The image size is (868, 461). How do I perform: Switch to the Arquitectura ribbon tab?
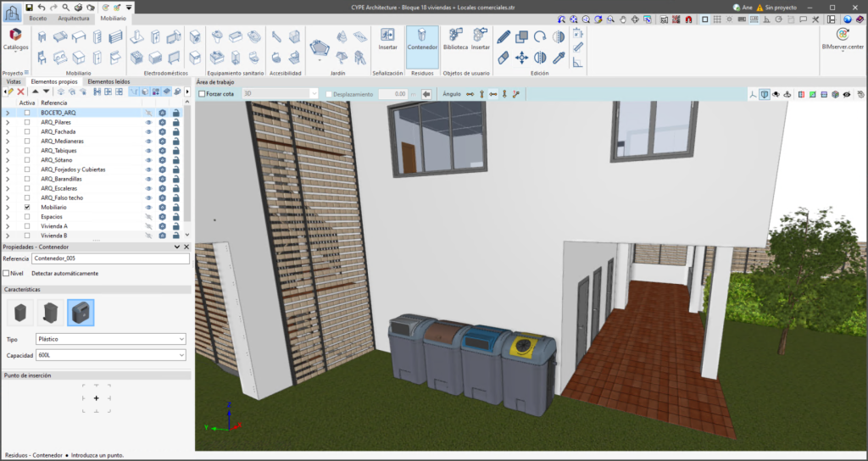click(x=73, y=18)
